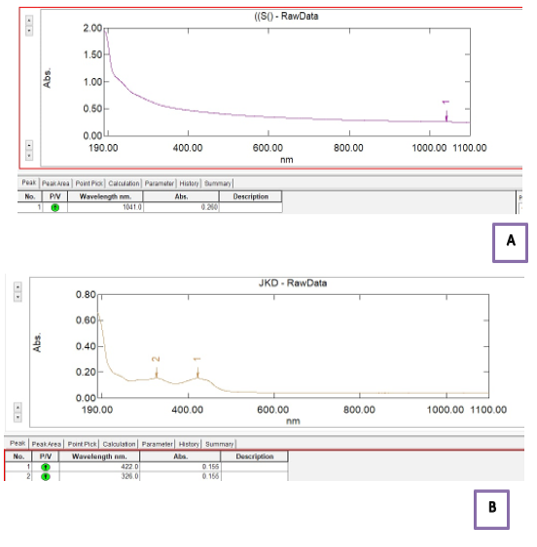Image resolution: width=537 pixels, height=547 pixels.
Task: Click Wavelength nm. header in ((S() peak table
Action: [105, 197]
